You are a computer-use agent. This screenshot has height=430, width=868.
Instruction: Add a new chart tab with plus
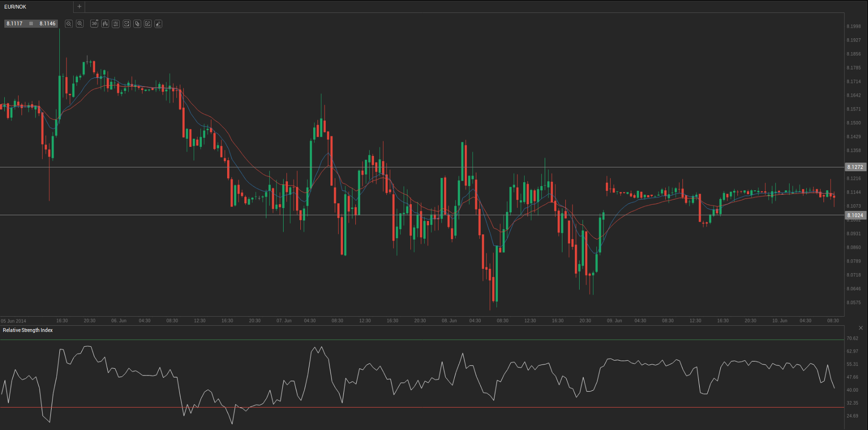pos(79,7)
